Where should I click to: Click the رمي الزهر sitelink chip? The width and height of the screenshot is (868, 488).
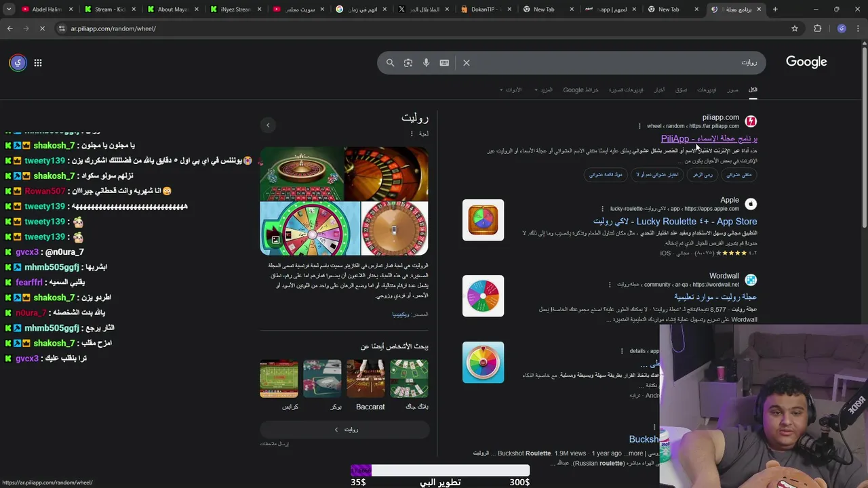click(703, 174)
